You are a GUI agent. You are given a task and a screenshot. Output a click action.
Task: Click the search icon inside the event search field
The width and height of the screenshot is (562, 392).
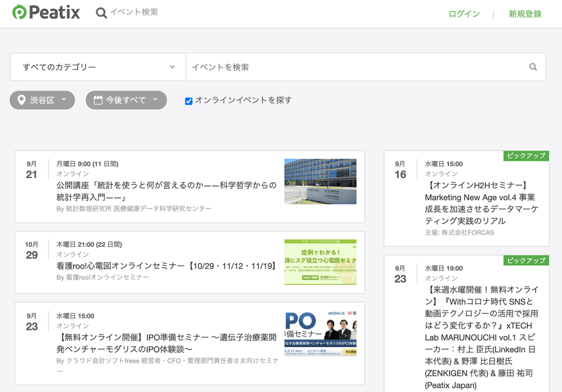533,67
